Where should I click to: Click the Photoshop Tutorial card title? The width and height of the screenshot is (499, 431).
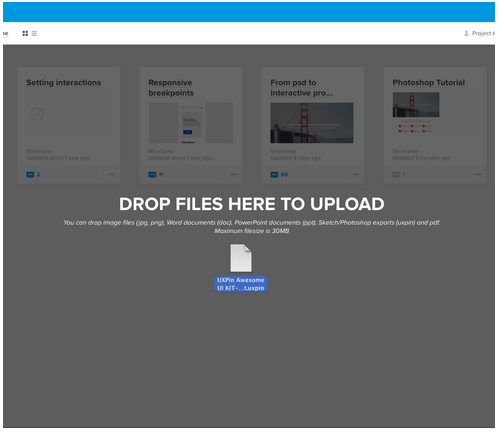tap(429, 83)
